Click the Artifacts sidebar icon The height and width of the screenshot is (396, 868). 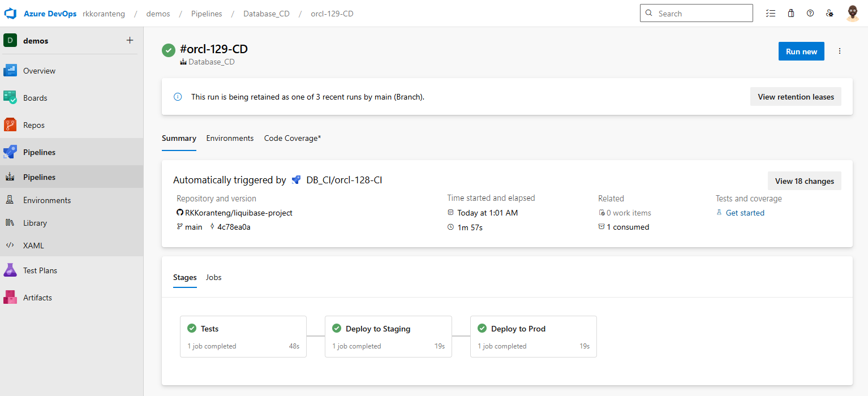[x=10, y=298]
